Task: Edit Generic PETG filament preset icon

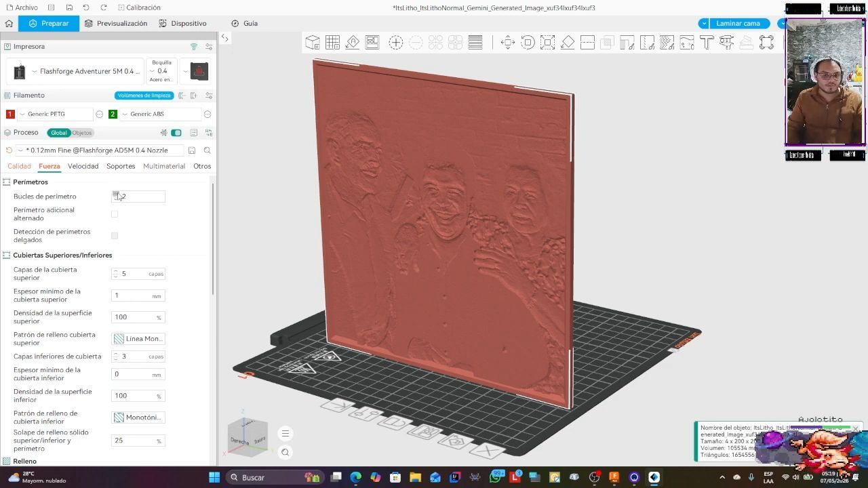Action: point(99,114)
